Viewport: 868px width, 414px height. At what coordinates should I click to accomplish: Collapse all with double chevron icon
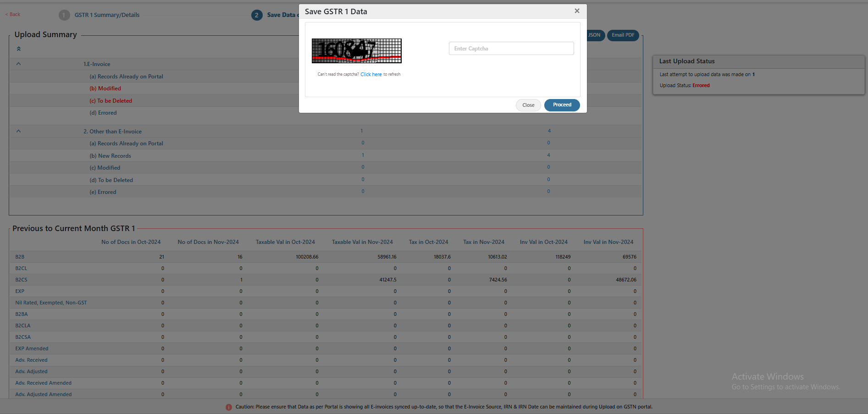tap(19, 49)
